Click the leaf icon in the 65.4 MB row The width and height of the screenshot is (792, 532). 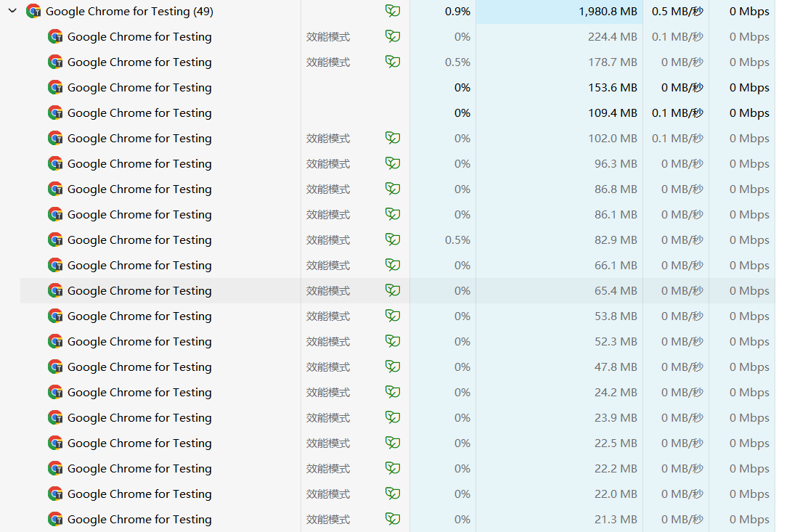coord(393,290)
